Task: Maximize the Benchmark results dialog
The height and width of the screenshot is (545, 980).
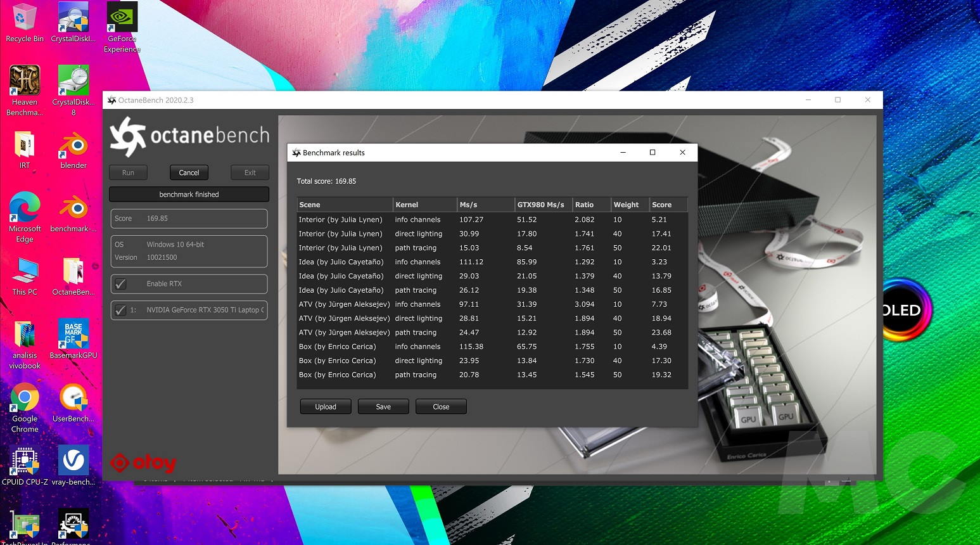Action: pos(652,153)
